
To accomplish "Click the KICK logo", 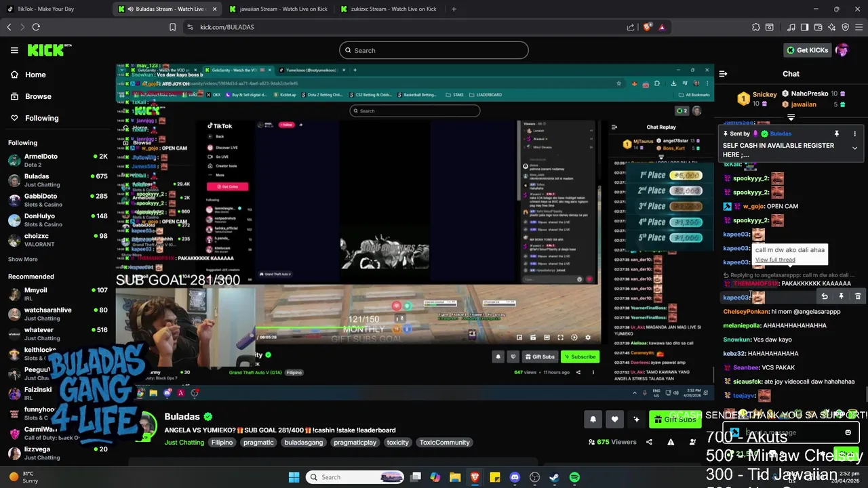I will coord(49,50).
